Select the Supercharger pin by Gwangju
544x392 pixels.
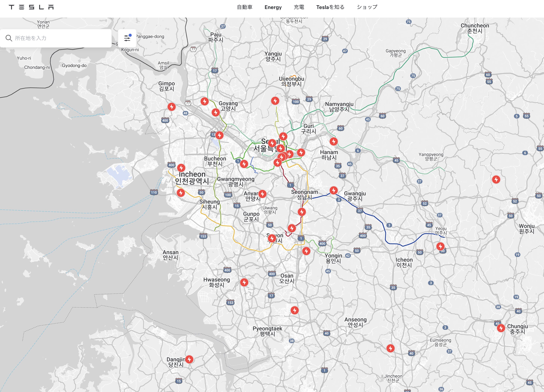pos(334,190)
